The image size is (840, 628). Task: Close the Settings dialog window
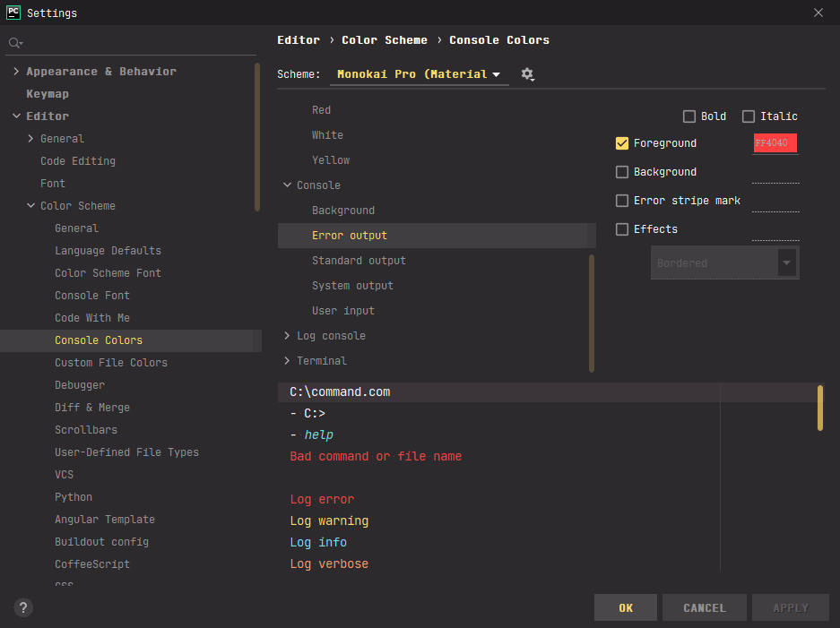[x=818, y=13]
